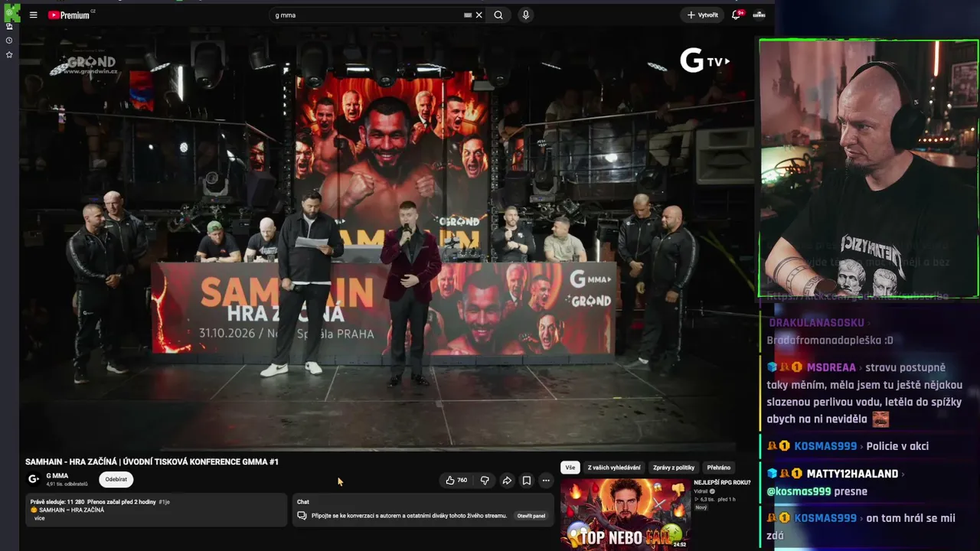Click chat username MSDREAA
The height and width of the screenshot is (551, 980).
(x=831, y=367)
